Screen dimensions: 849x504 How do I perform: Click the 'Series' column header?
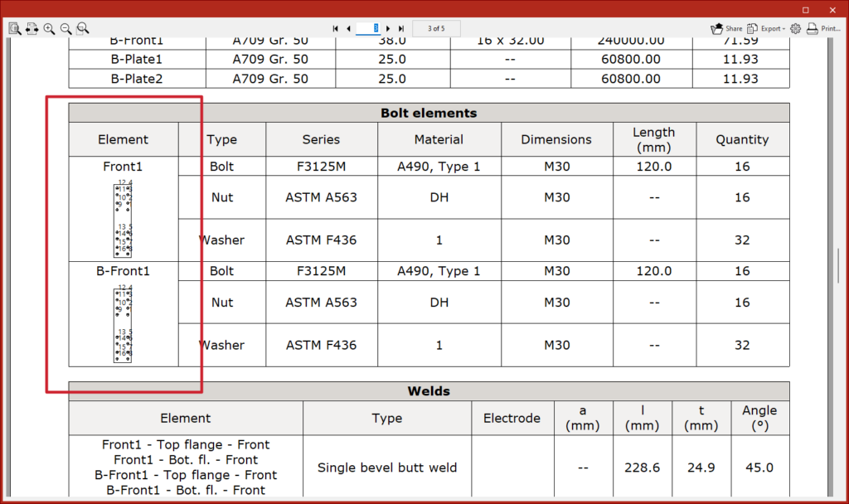click(321, 139)
